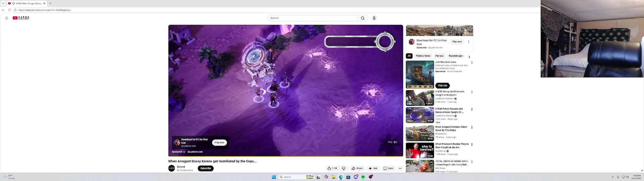Image resolution: width=644 pixels, height=181 pixels.
Task: Share the video
Action: click(357, 168)
